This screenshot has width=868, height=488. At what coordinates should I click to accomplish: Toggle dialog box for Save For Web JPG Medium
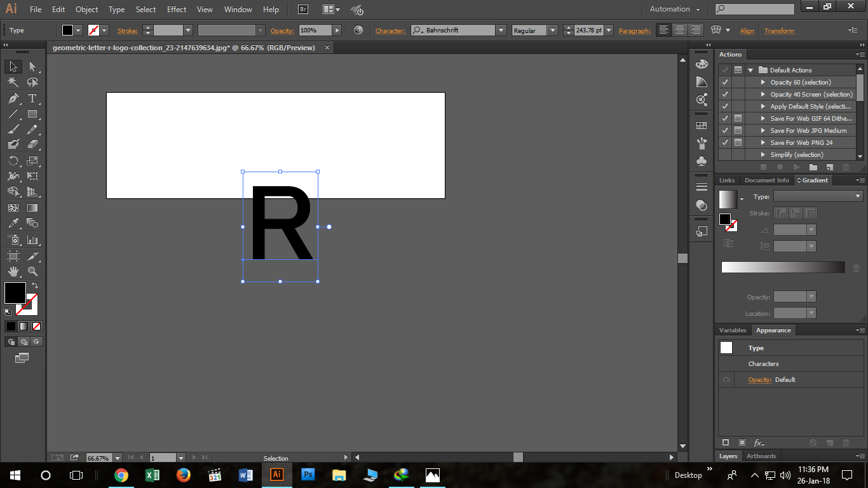tap(738, 130)
